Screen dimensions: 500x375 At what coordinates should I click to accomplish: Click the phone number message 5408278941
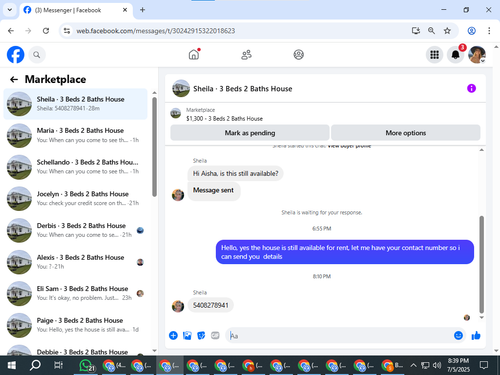click(211, 305)
